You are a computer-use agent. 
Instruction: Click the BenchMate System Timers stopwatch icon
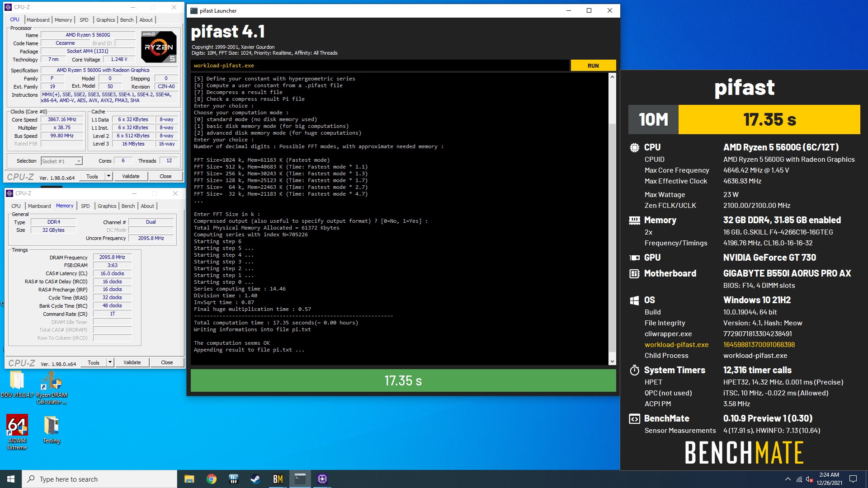click(x=634, y=370)
